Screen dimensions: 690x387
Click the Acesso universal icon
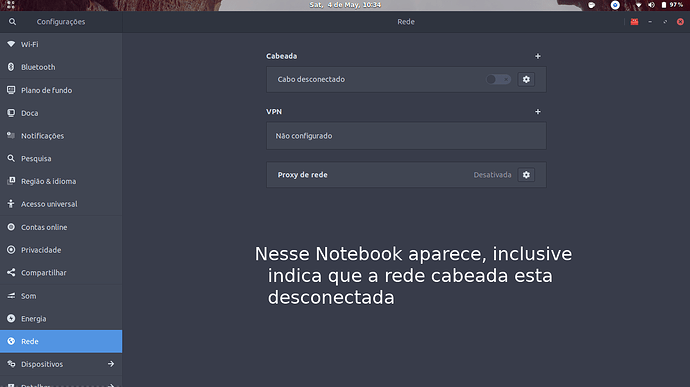tap(11, 204)
